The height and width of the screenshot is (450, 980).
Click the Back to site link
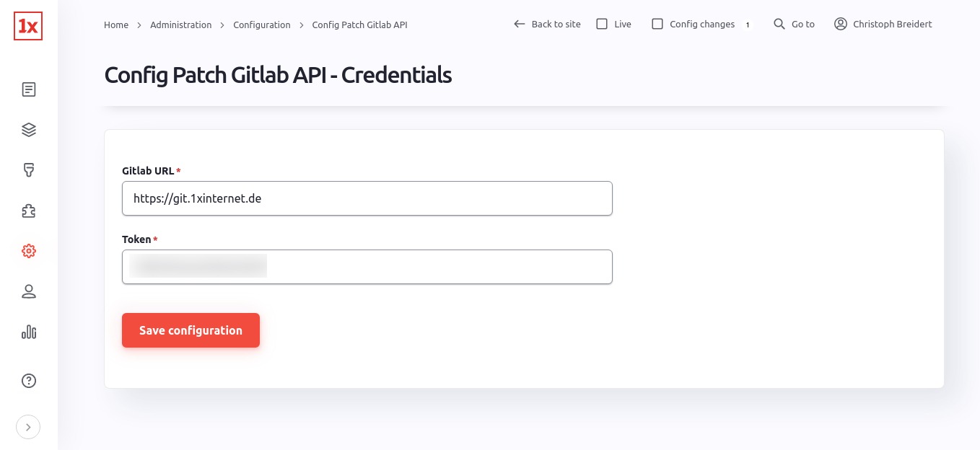click(x=546, y=24)
